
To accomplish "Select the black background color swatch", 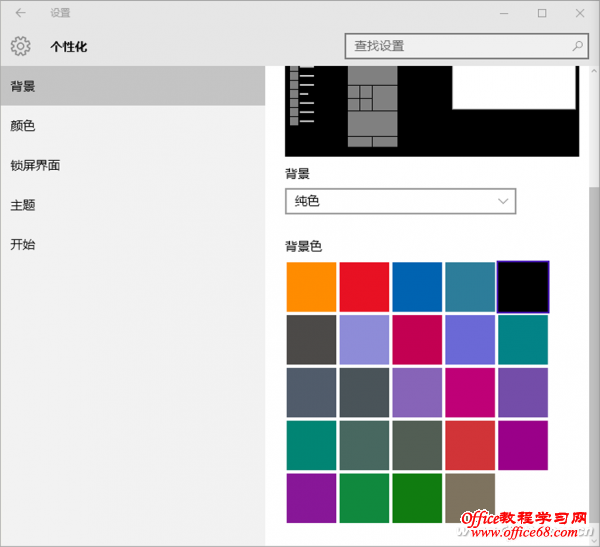I will tap(523, 286).
